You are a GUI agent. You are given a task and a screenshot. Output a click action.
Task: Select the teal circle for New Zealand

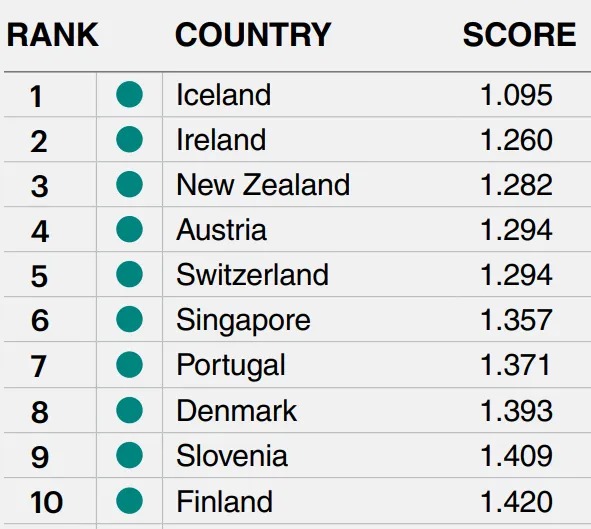click(x=129, y=184)
